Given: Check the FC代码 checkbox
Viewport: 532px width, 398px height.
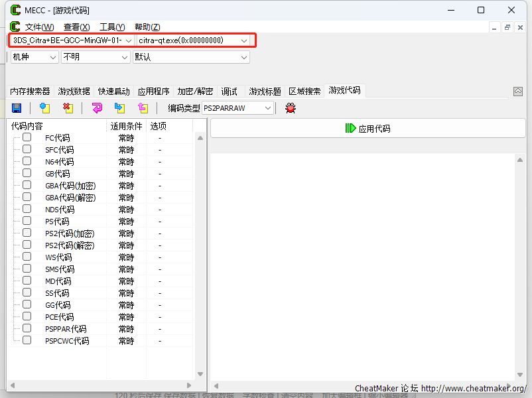Looking at the screenshot, I should [27, 137].
